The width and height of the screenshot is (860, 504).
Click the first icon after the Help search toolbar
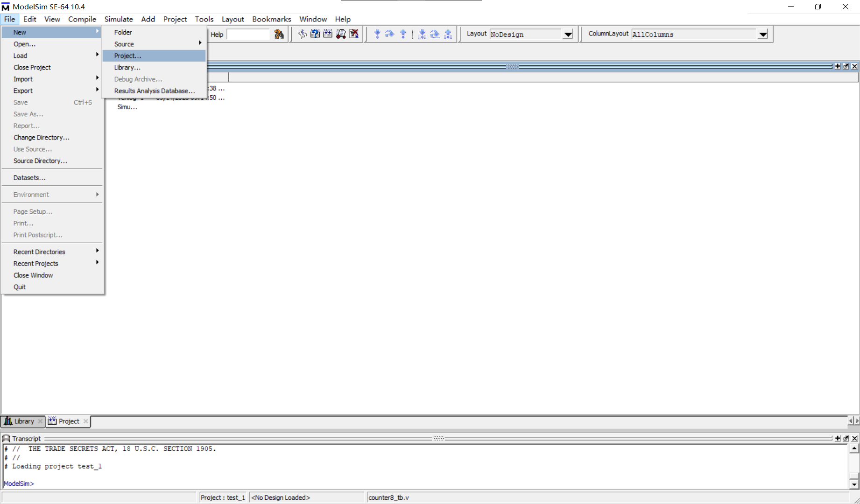click(303, 34)
